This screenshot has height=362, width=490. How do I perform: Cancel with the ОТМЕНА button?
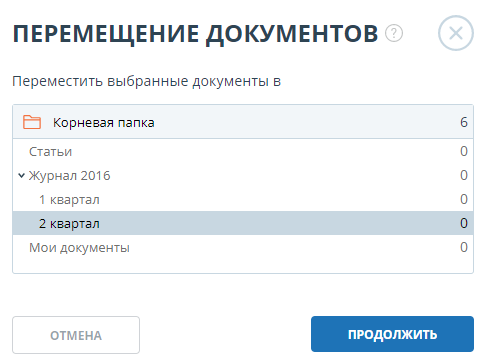click(x=76, y=335)
